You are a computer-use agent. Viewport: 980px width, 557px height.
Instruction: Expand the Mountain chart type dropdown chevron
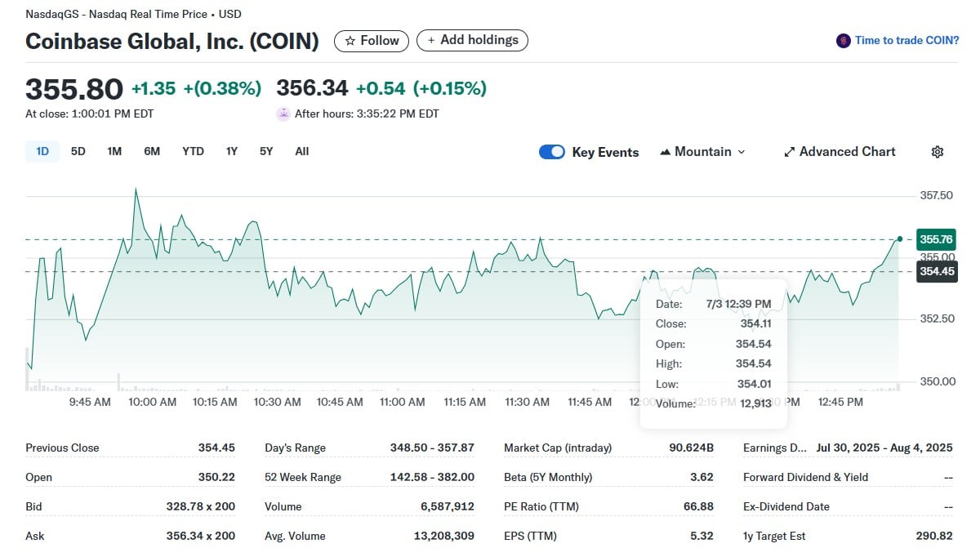point(742,152)
